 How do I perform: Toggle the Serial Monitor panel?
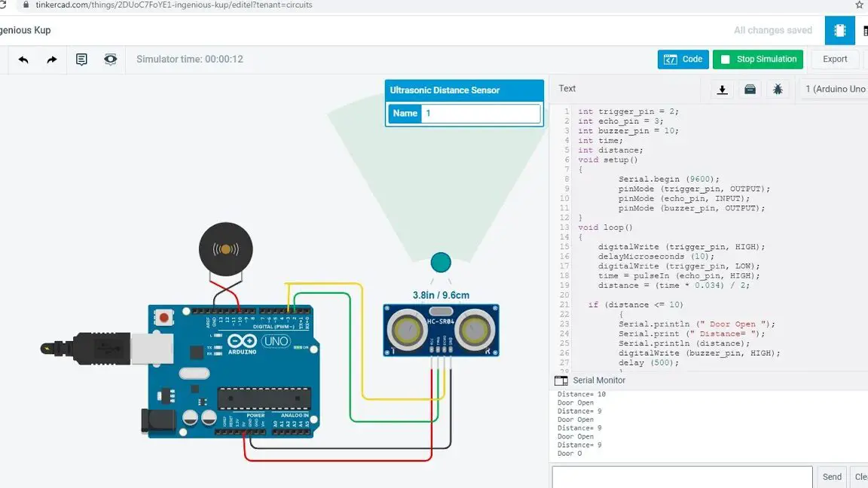(590, 380)
